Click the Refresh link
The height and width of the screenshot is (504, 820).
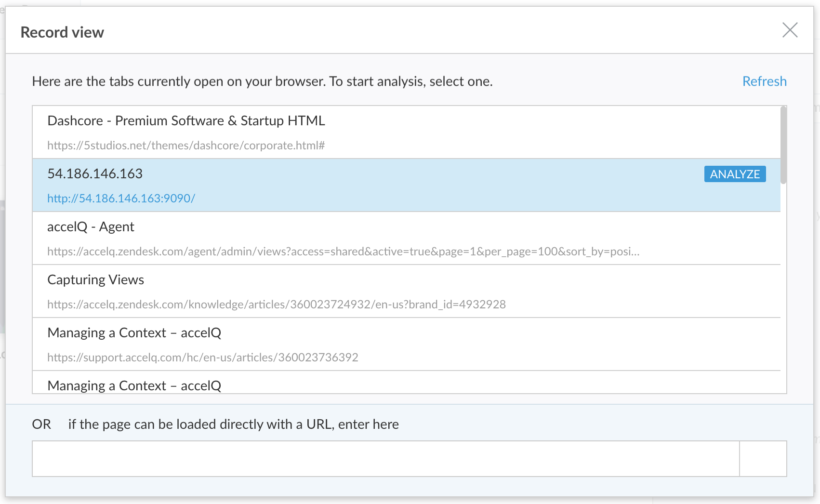click(x=764, y=81)
